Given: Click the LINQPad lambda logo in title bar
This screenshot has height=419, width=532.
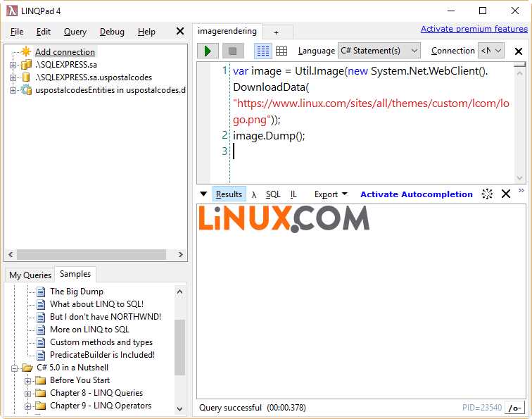Looking at the screenshot, I should 11,11.
